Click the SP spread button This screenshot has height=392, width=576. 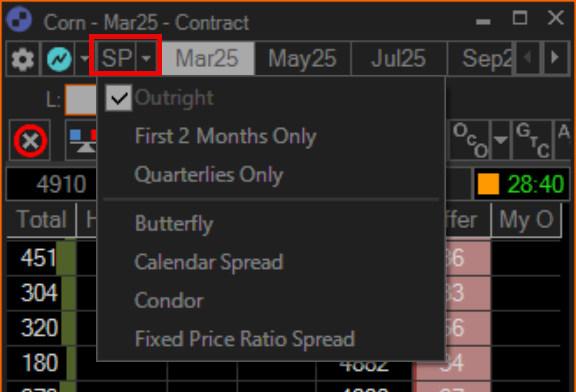pyautogui.click(x=116, y=58)
